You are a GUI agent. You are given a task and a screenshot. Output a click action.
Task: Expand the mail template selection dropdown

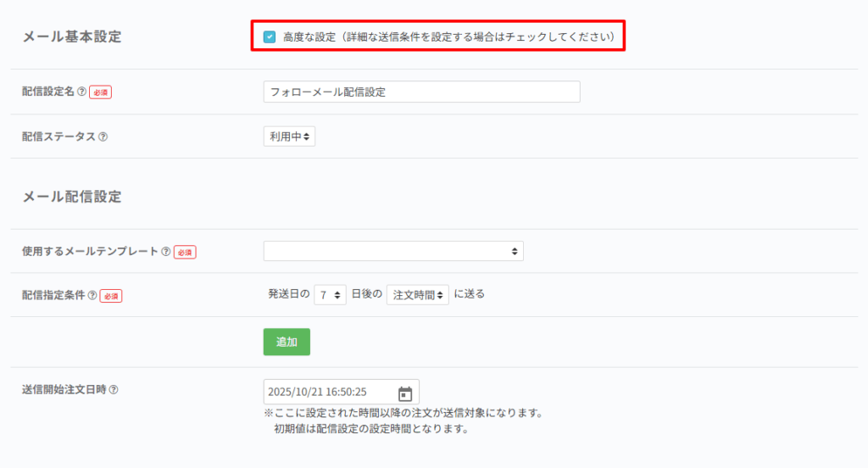pos(393,251)
